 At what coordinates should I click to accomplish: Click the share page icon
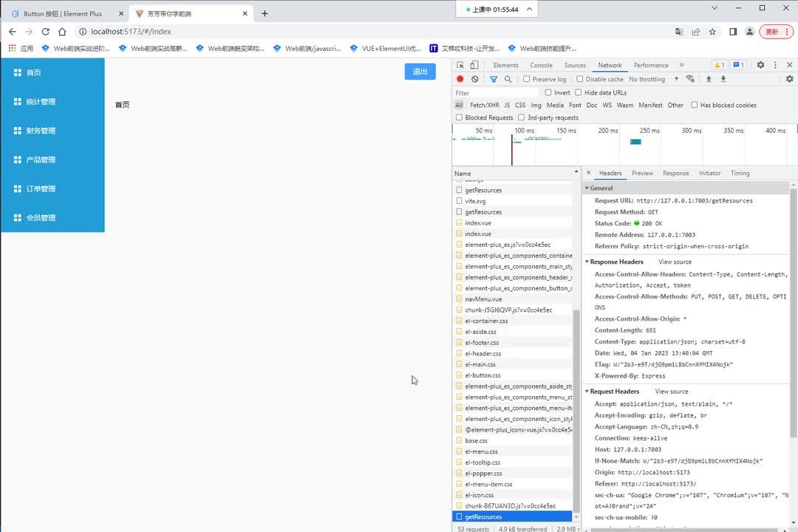(x=696, y=32)
